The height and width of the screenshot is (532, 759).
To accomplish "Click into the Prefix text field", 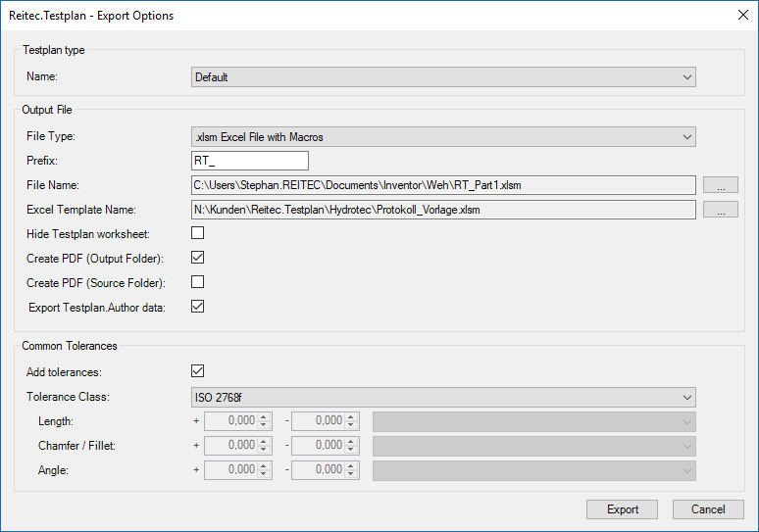I will pyautogui.click(x=250, y=161).
